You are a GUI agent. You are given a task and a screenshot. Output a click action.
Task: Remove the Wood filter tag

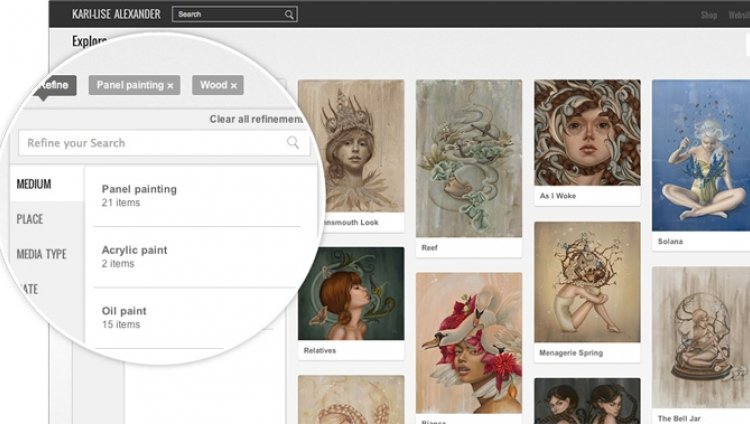233,86
